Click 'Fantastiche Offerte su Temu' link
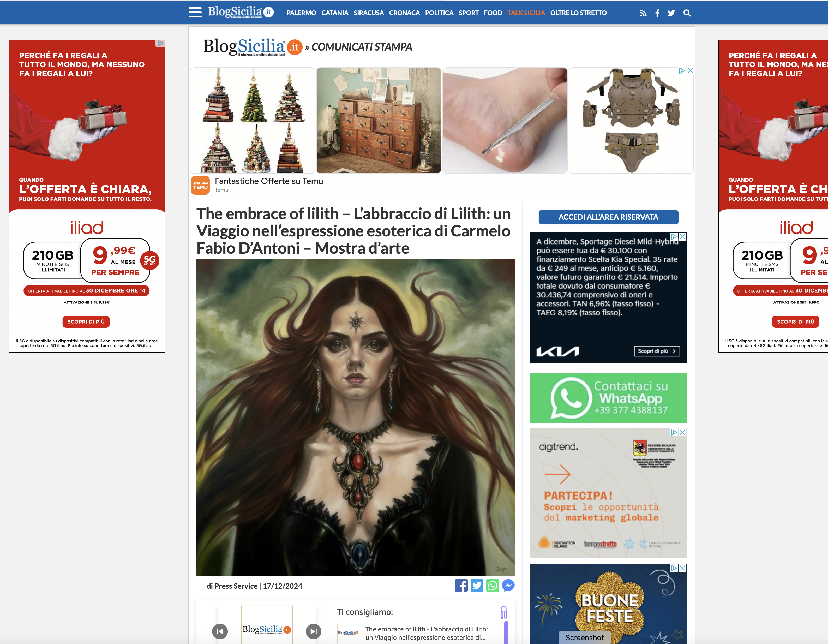828x644 pixels. [x=269, y=181]
